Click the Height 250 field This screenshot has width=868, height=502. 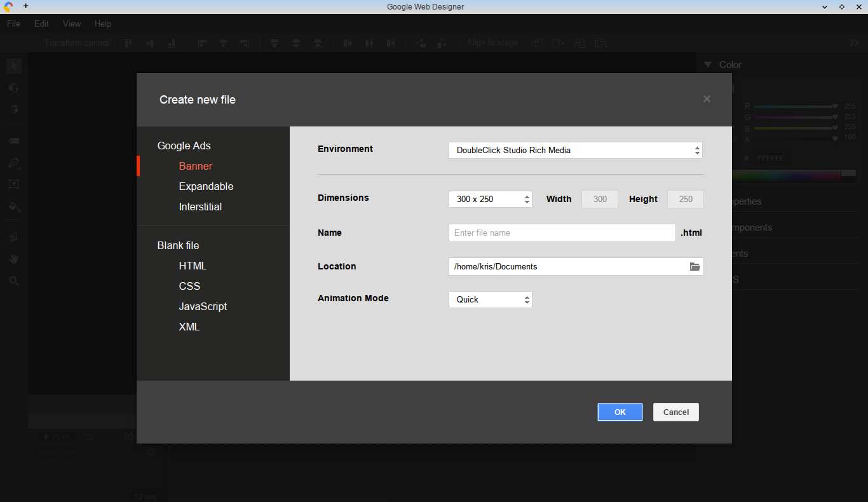pyautogui.click(x=686, y=200)
